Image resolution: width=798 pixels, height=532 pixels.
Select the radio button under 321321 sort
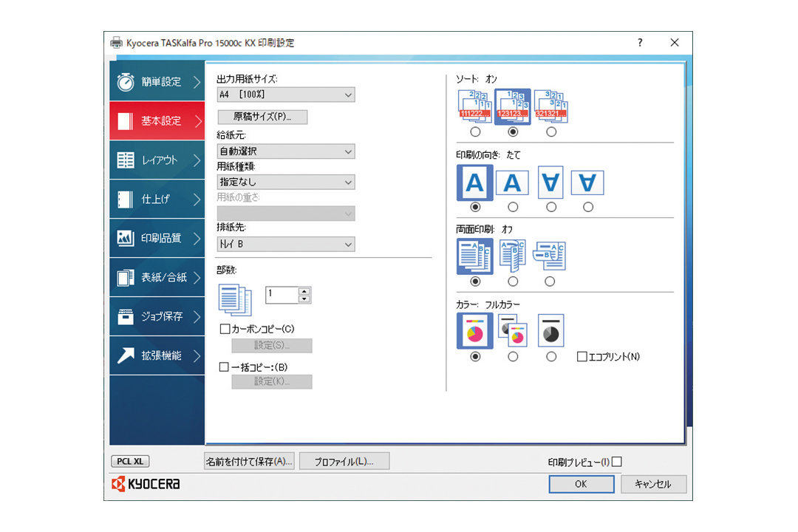(551, 132)
